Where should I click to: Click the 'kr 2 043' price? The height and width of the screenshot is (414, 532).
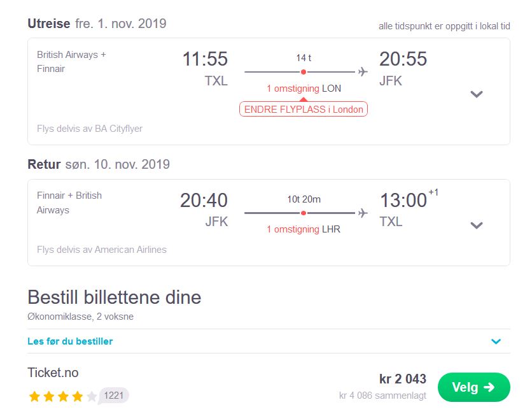point(403,379)
